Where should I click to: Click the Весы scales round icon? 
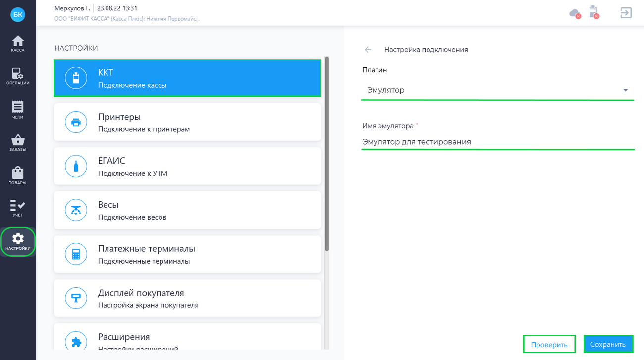76,211
